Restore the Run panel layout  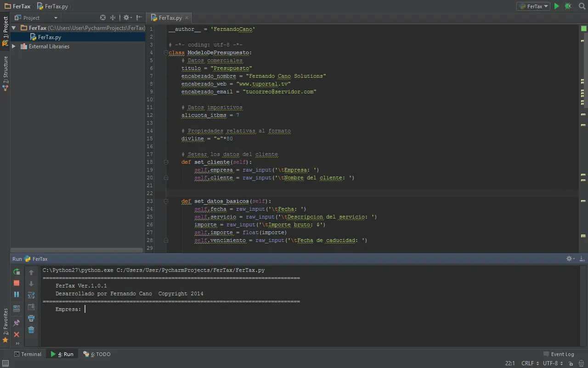pos(17,309)
